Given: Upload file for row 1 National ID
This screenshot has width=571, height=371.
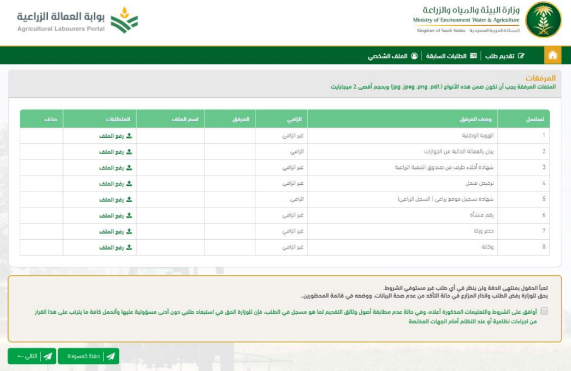Looking at the screenshot, I should (115, 136).
